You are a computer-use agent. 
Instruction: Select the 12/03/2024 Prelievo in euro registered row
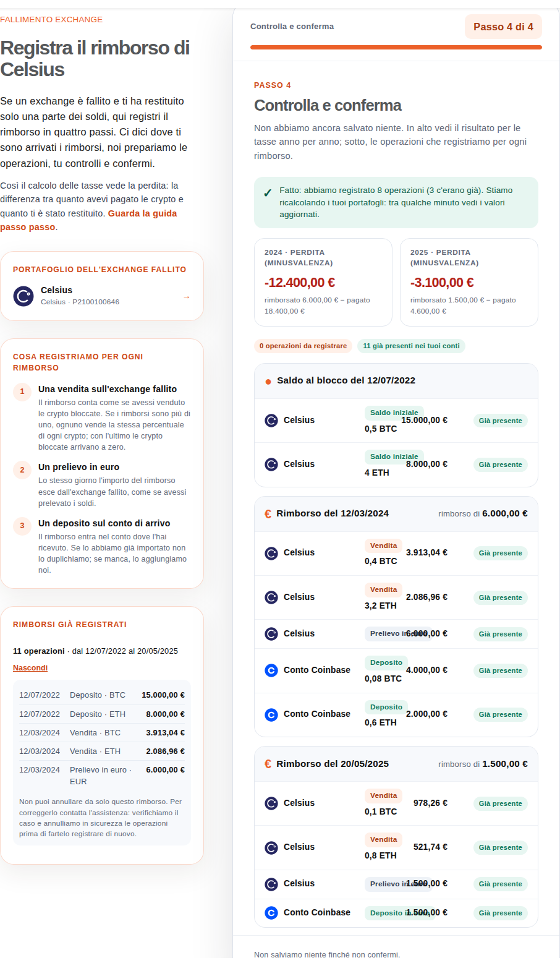coord(102,776)
